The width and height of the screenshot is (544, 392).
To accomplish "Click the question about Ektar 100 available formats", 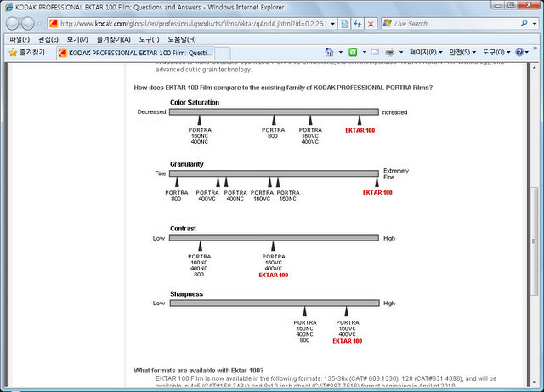I will (x=199, y=371).
